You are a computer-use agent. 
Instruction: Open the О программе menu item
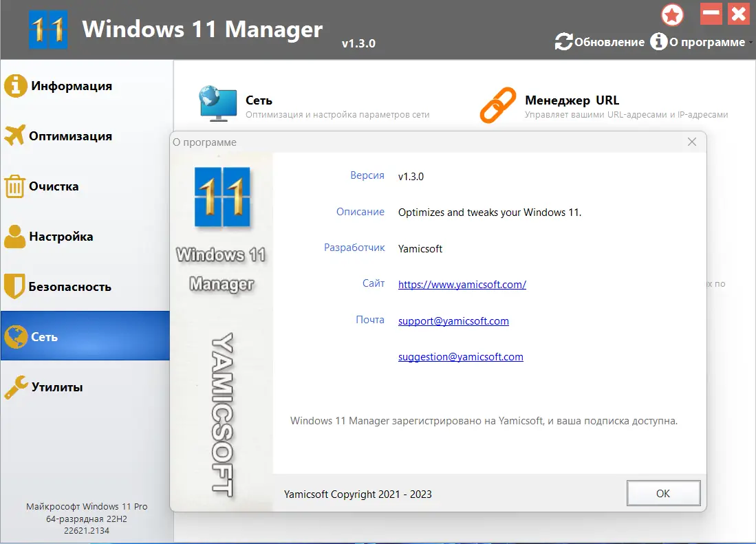(703, 41)
